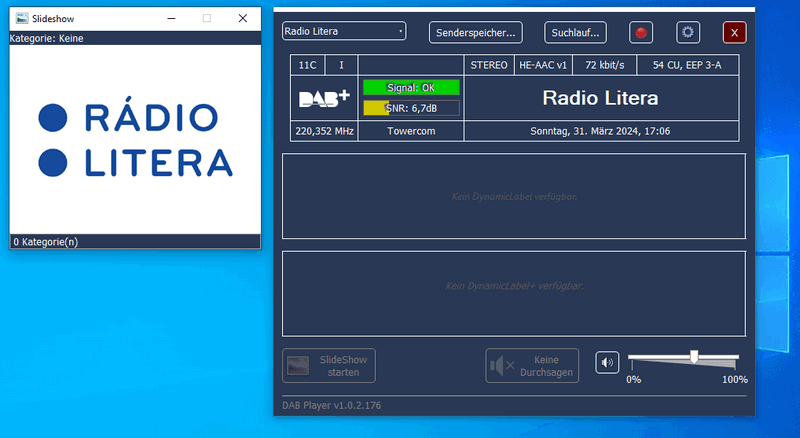Click the Keine Durchsagen announcements button
The width and height of the screenshot is (800, 438).
click(532, 366)
